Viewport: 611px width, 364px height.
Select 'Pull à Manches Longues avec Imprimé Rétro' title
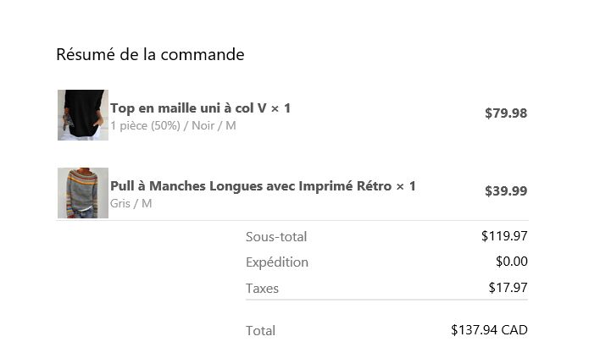(x=251, y=185)
